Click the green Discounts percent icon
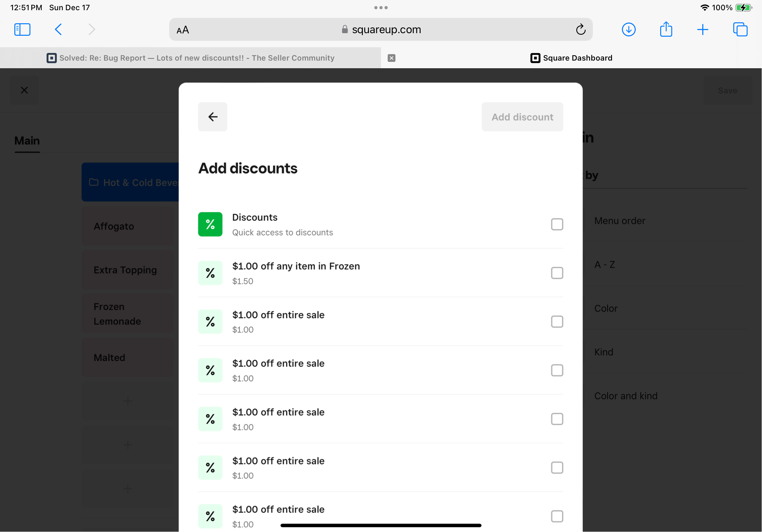 [210, 224]
